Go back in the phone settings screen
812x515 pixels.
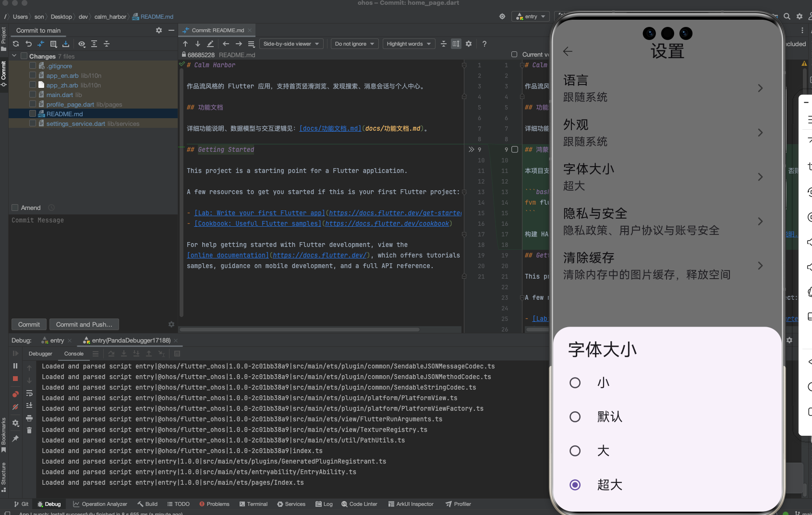coord(568,51)
